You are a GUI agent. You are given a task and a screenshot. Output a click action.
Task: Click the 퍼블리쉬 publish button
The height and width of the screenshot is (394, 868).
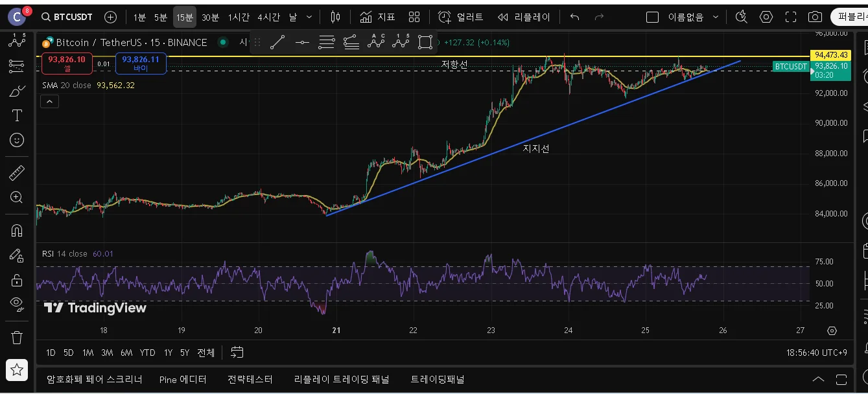click(850, 17)
